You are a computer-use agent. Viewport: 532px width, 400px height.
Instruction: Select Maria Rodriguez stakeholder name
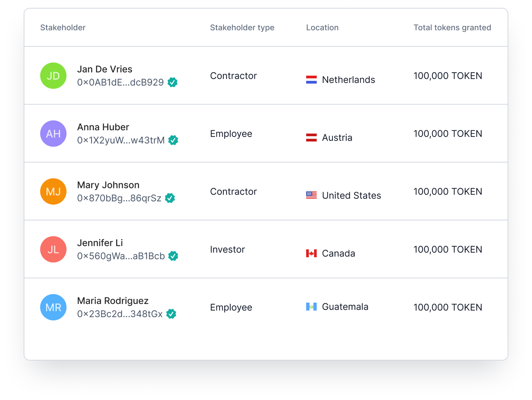[x=113, y=301]
